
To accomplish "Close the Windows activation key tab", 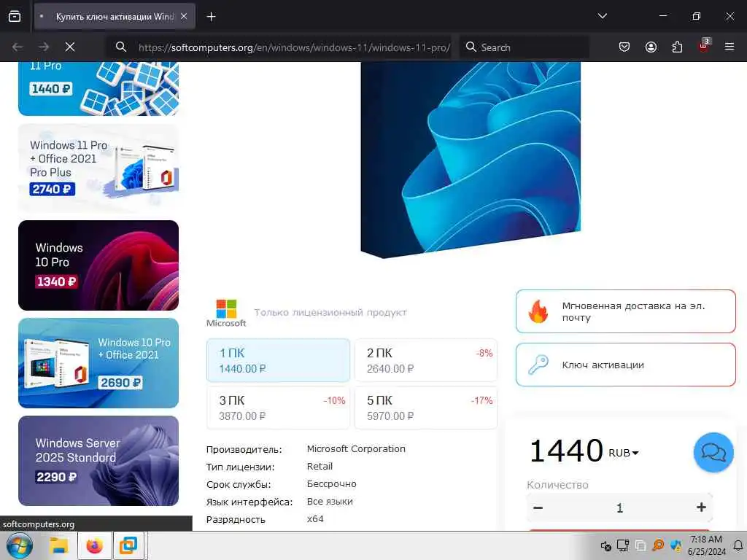I will point(184,17).
